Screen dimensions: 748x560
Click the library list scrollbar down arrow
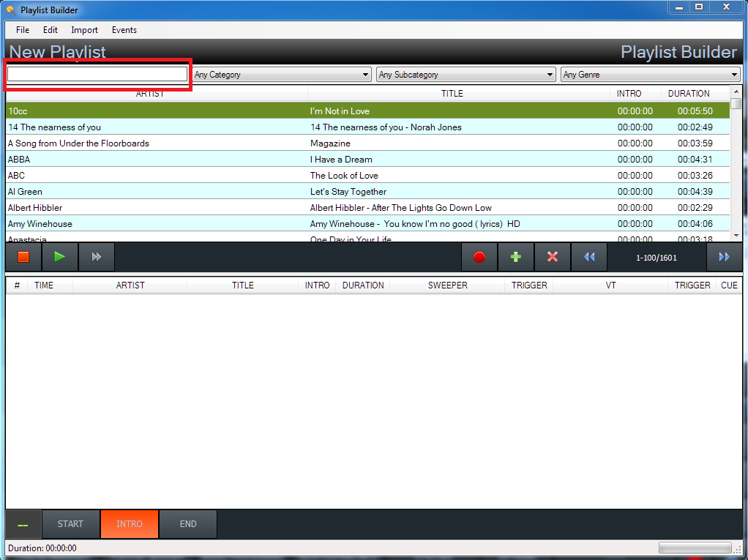click(x=736, y=236)
